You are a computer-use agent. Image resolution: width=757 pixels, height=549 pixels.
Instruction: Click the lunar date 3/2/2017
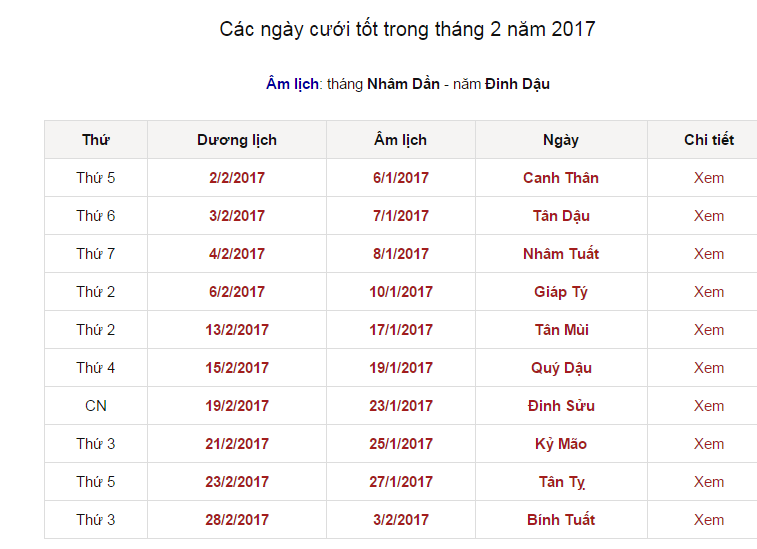click(x=401, y=520)
